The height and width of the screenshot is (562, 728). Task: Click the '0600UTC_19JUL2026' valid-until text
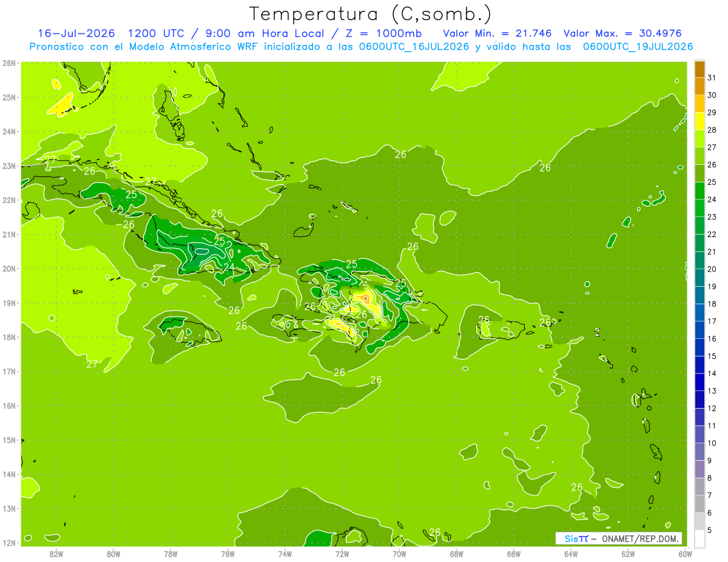pos(638,47)
